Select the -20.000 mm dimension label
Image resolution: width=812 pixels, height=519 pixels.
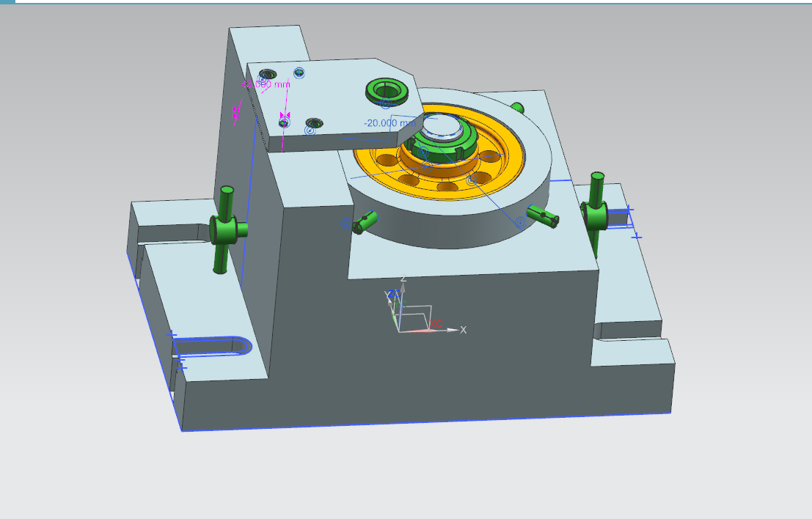[390, 123]
